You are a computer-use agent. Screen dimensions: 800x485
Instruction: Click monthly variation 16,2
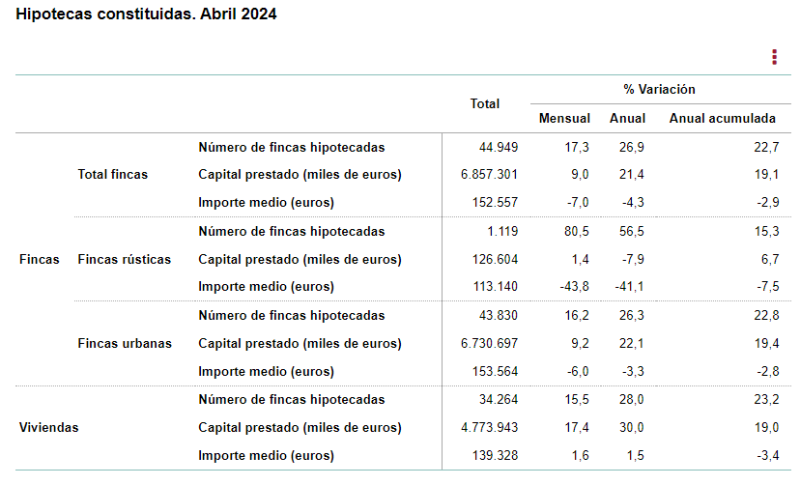coord(577,316)
